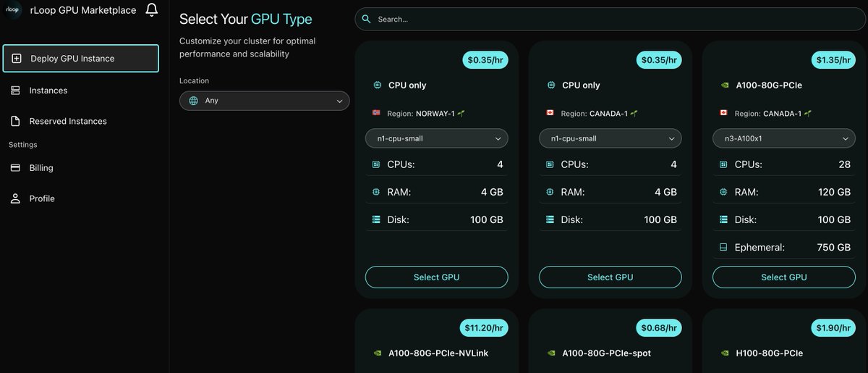Click the 120 GB RAM value

833,192
